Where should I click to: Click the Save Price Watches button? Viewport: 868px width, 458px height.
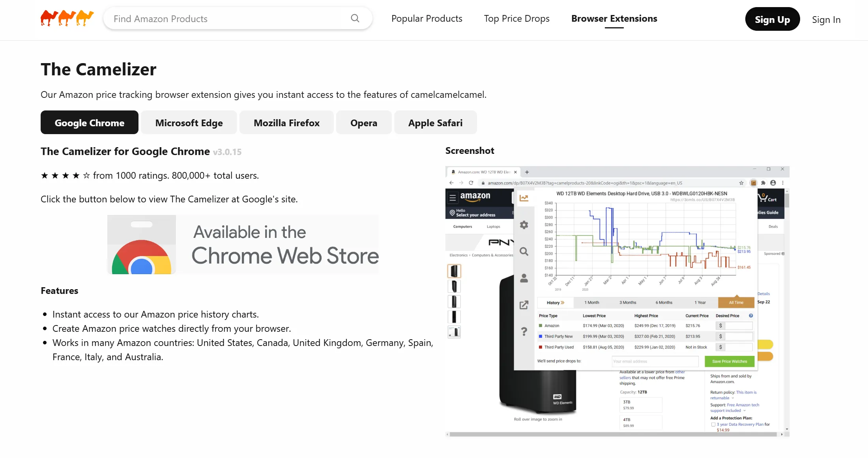[x=730, y=361]
